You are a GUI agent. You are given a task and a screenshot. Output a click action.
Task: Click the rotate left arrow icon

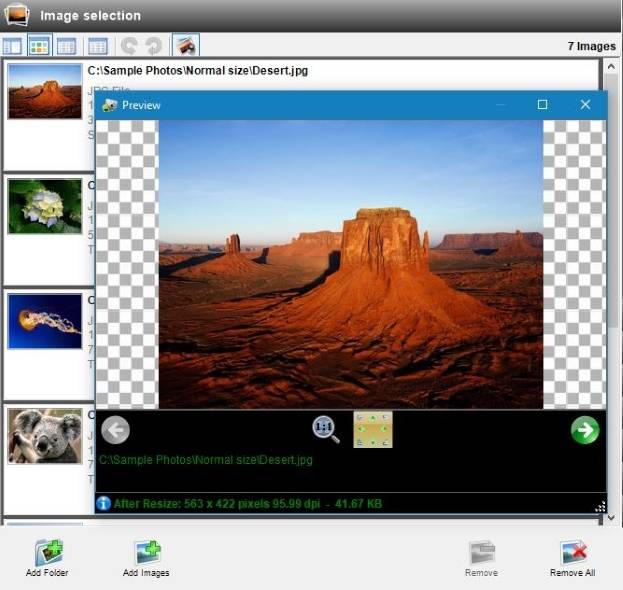click(130, 46)
